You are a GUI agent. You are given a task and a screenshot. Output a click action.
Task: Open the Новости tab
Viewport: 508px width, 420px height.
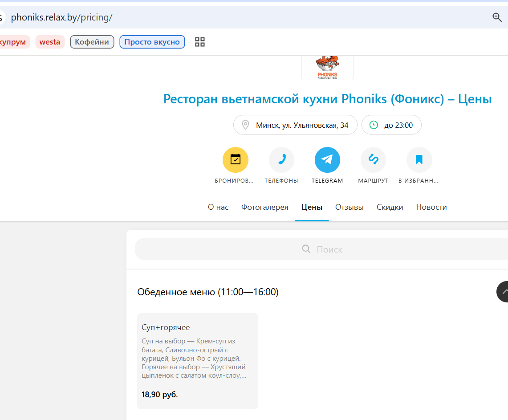coord(431,207)
